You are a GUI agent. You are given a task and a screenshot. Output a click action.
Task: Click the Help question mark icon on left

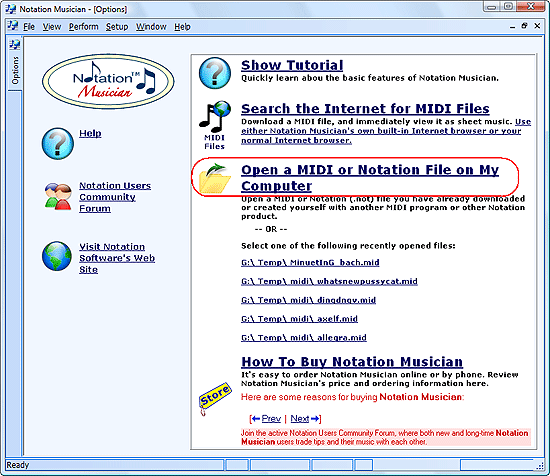[x=58, y=143]
